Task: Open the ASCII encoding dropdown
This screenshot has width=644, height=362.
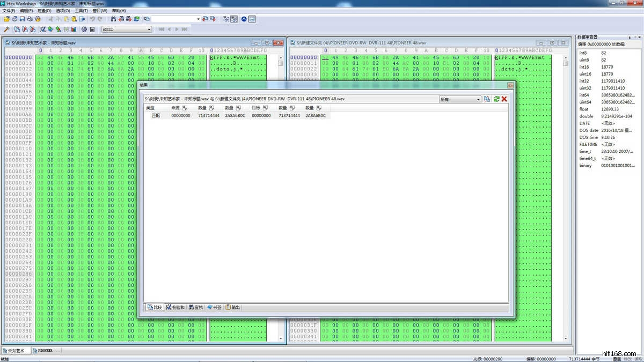Action: point(149,29)
